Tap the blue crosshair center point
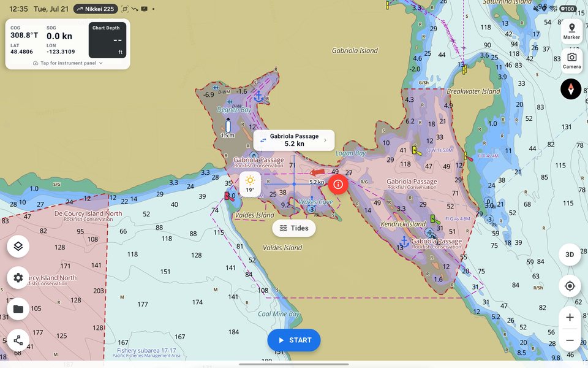588x368 pixels. pyautogui.click(x=294, y=184)
